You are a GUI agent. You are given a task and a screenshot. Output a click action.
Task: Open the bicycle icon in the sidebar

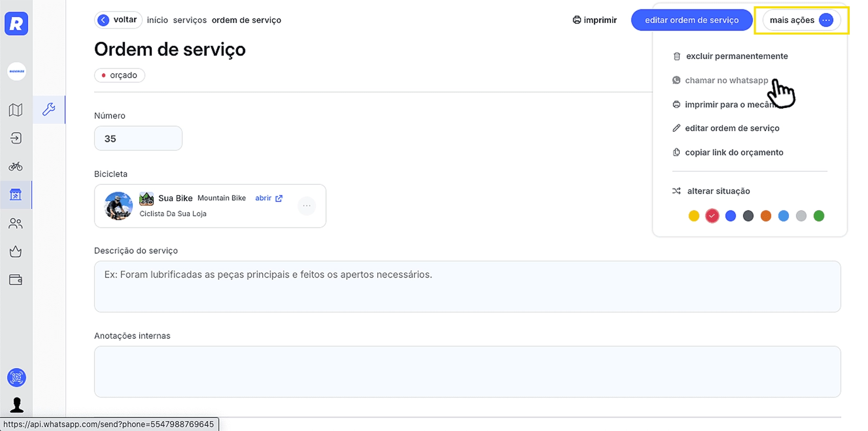click(16, 167)
